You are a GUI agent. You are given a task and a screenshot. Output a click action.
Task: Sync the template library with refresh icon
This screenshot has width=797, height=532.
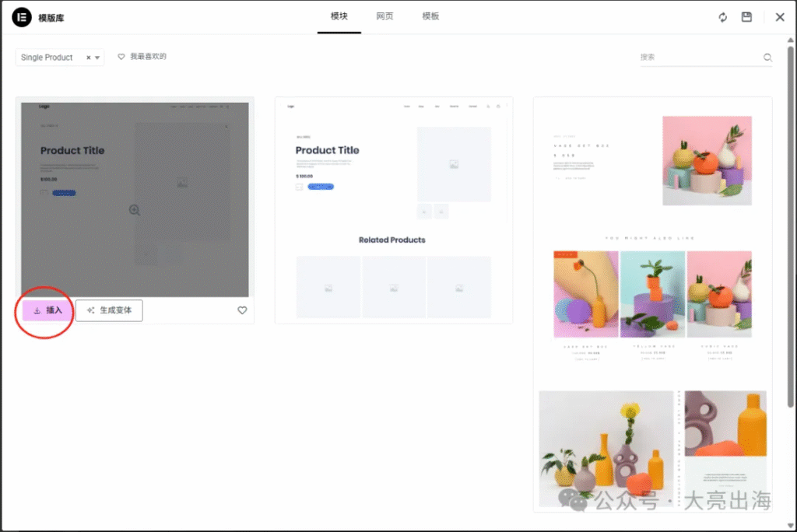click(x=723, y=17)
